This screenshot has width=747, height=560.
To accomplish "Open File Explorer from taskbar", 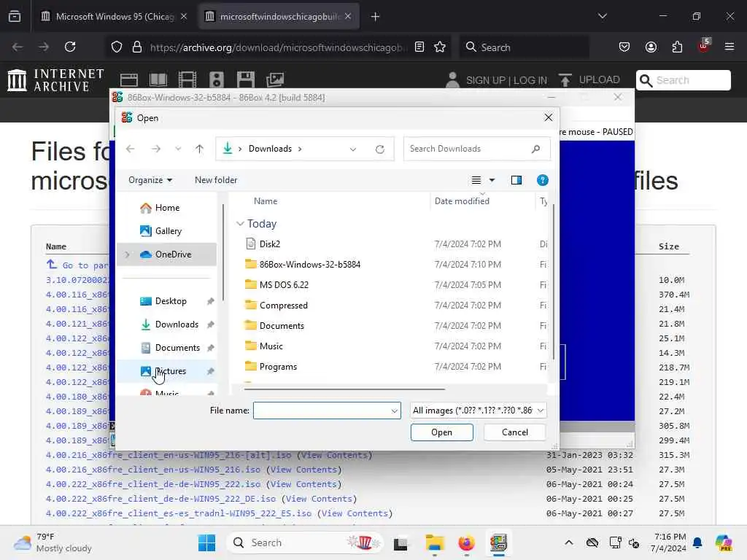I will tap(435, 542).
